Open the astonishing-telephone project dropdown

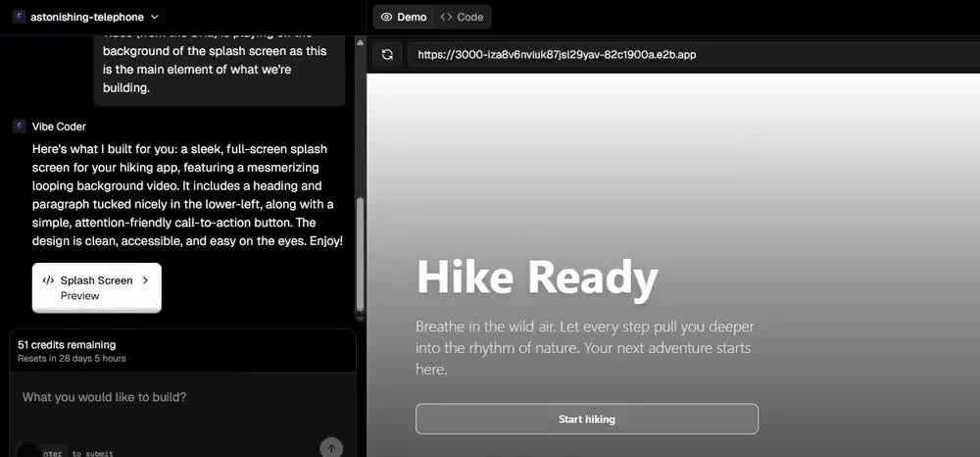pyautogui.click(x=85, y=18)
